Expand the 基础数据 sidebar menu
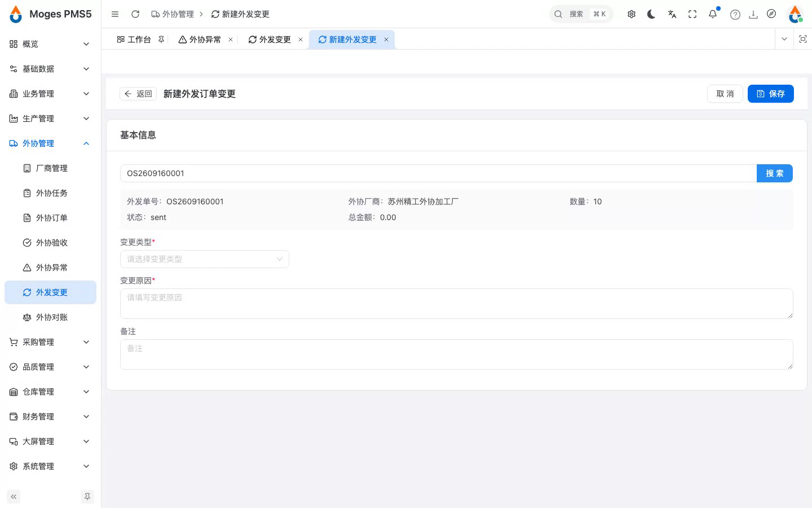The image size is (812, 508). pos(50,69)
